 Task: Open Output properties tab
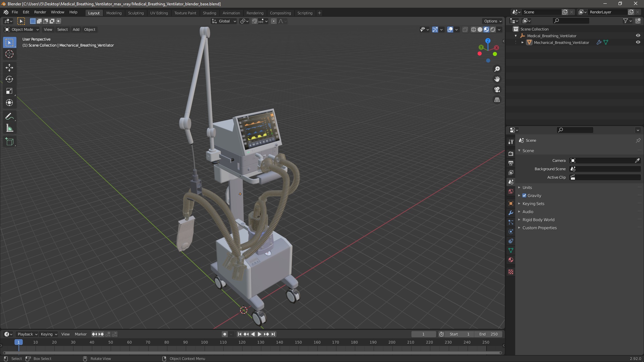pyautogui.click(x=511, y=163)
